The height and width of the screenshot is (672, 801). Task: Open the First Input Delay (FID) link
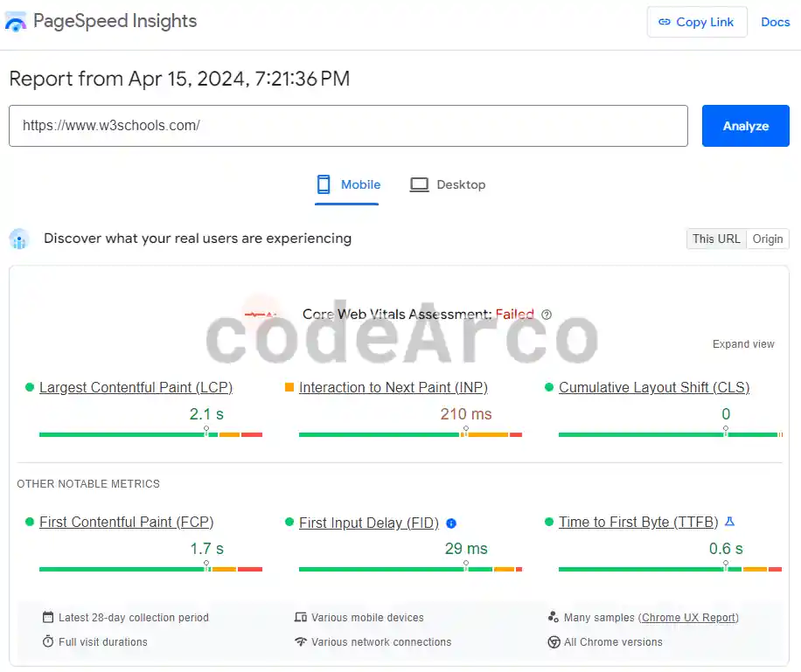point(369,523)
